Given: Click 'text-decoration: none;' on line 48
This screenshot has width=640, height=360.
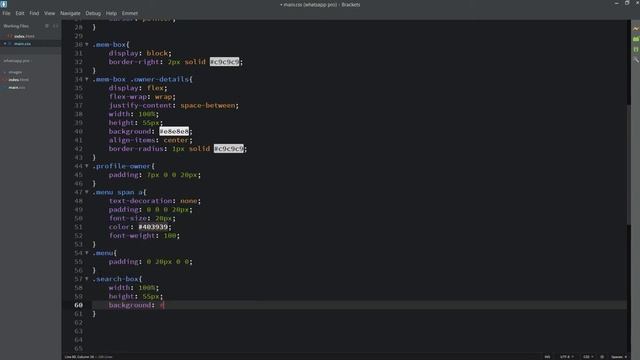Looking at the screenshot, I should click(155, 201).
